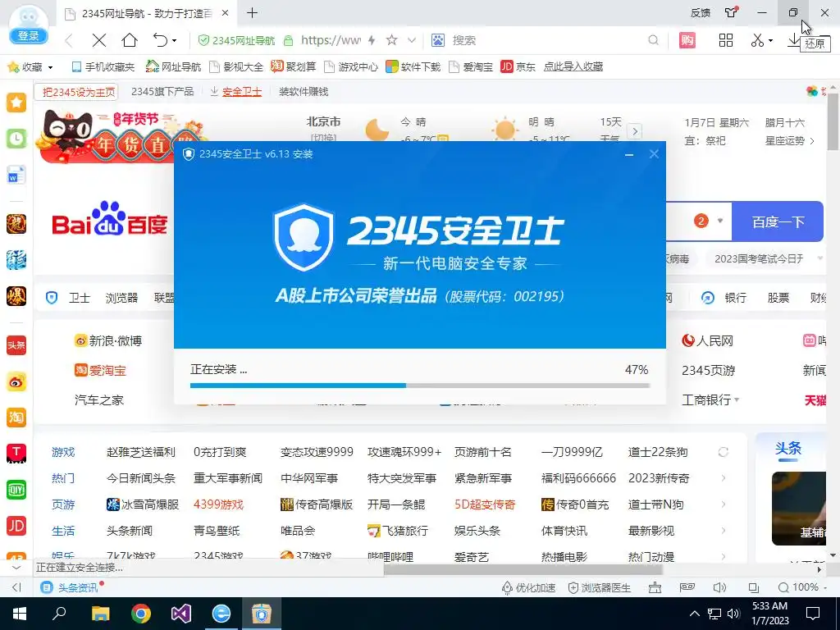Open the Windows notification center
The image size is (840, 630).
[813, 614]
